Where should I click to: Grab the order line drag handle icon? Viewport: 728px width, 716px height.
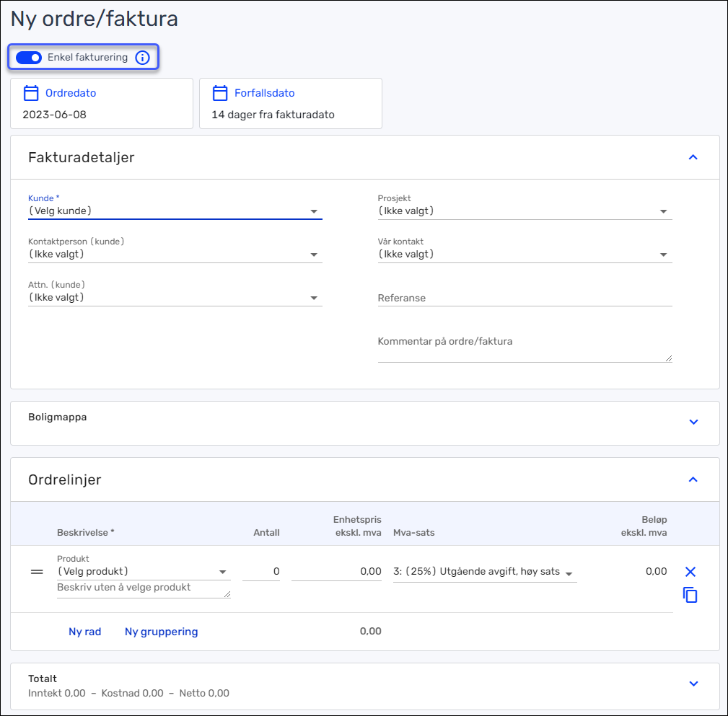point(37,572)
